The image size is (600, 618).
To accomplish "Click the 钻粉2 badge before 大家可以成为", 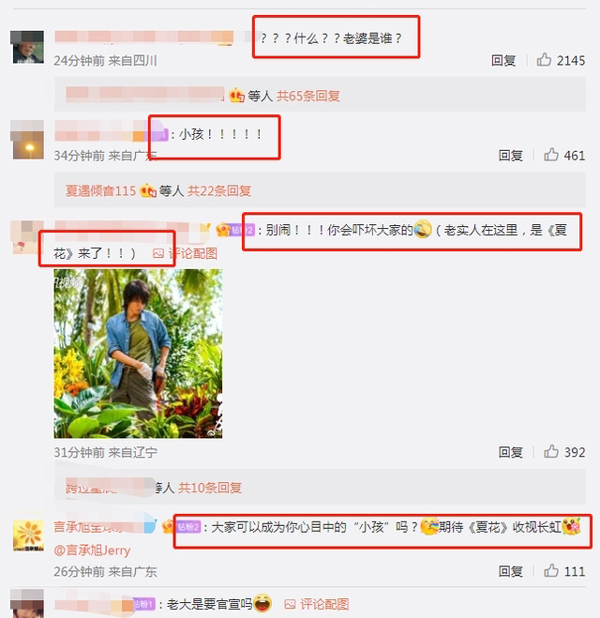I will click(x=189, y=527).
